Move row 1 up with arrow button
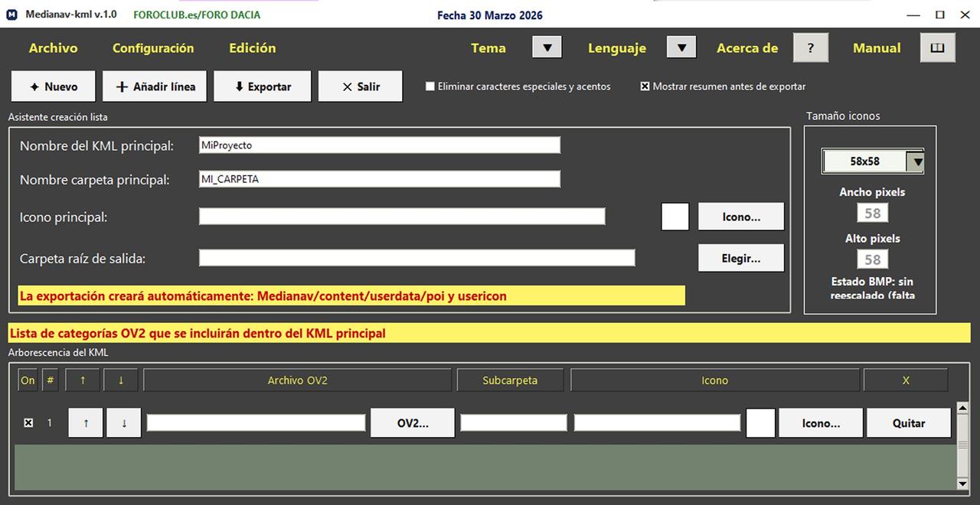980x505 pixels. (x=86, y=423)
